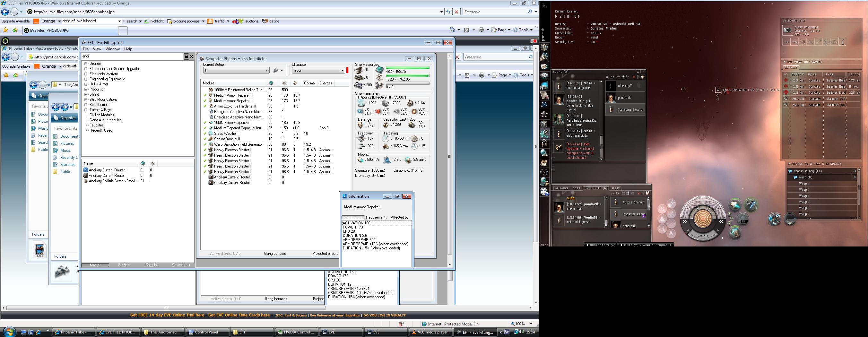868x337 pixels.
Task: Click the red swatch beside the Character dropdown
Action: [x=347, y=70]
